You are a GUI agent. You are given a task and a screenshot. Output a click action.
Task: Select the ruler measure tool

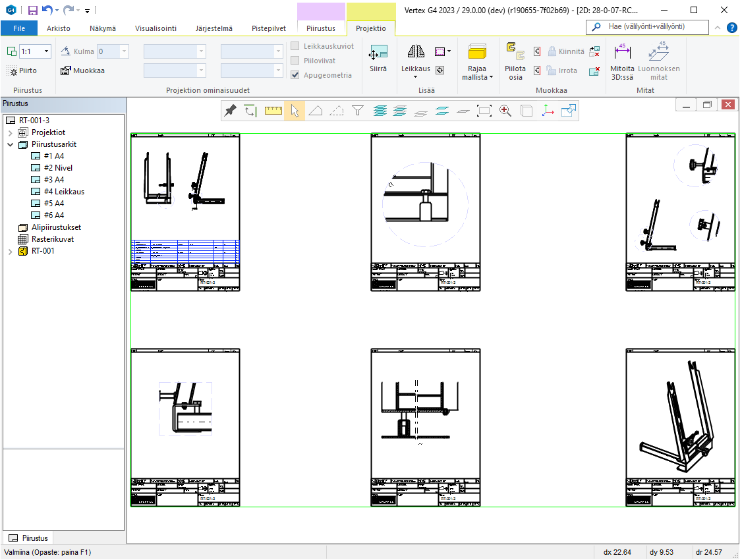pos(273,111)
